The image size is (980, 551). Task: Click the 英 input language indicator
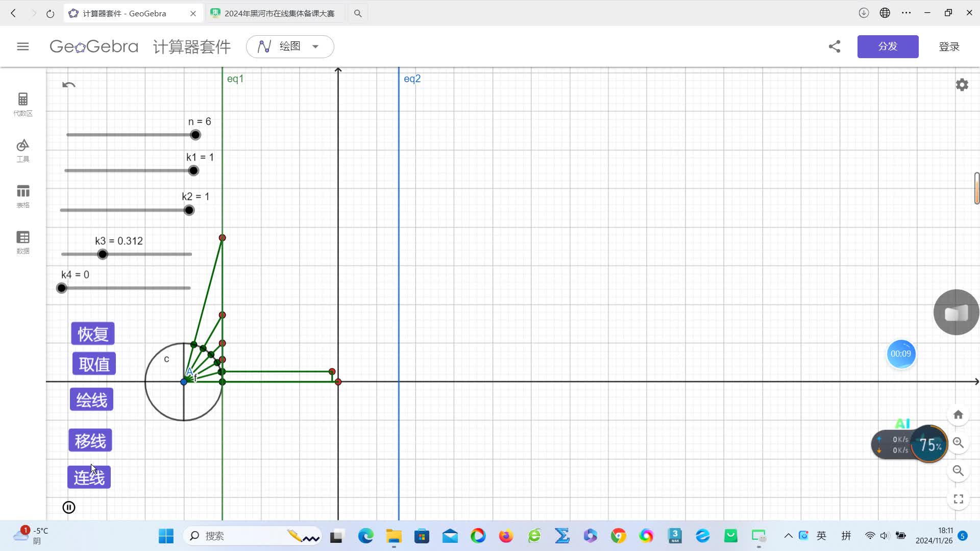(821, 536)
